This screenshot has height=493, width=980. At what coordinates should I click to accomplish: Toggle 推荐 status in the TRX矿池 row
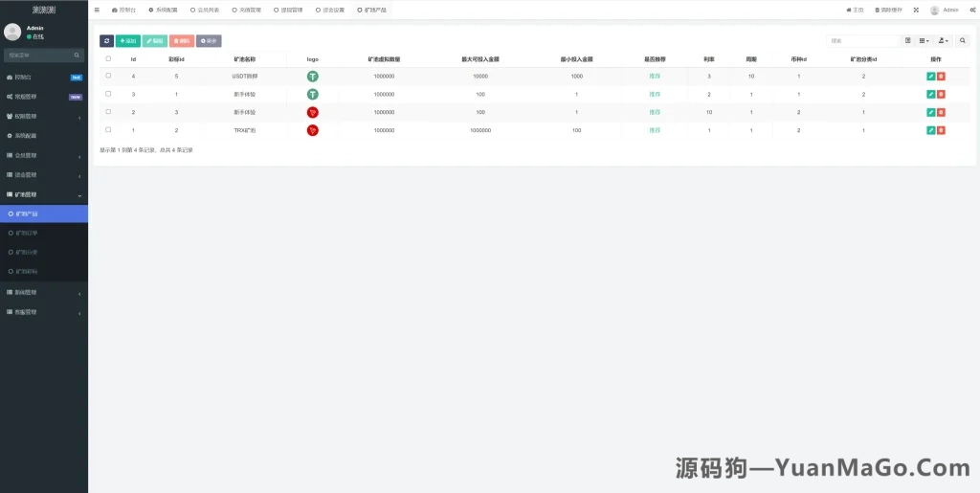pyautogui.click(x=655, y=130)
